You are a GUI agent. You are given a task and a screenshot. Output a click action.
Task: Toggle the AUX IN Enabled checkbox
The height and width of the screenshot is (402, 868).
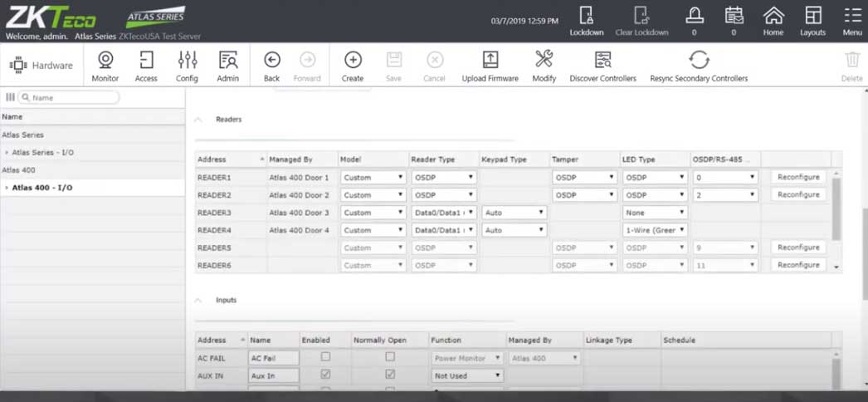325,375
